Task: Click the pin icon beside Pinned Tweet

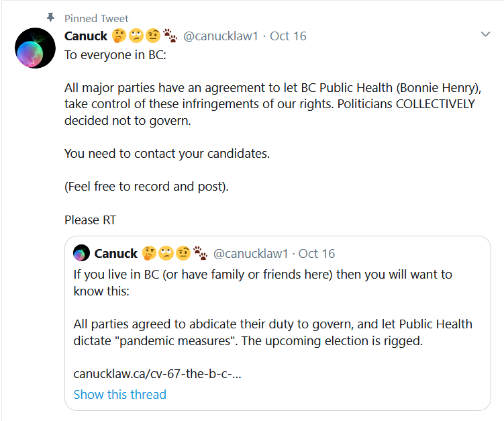Action: tap(50, 17)
